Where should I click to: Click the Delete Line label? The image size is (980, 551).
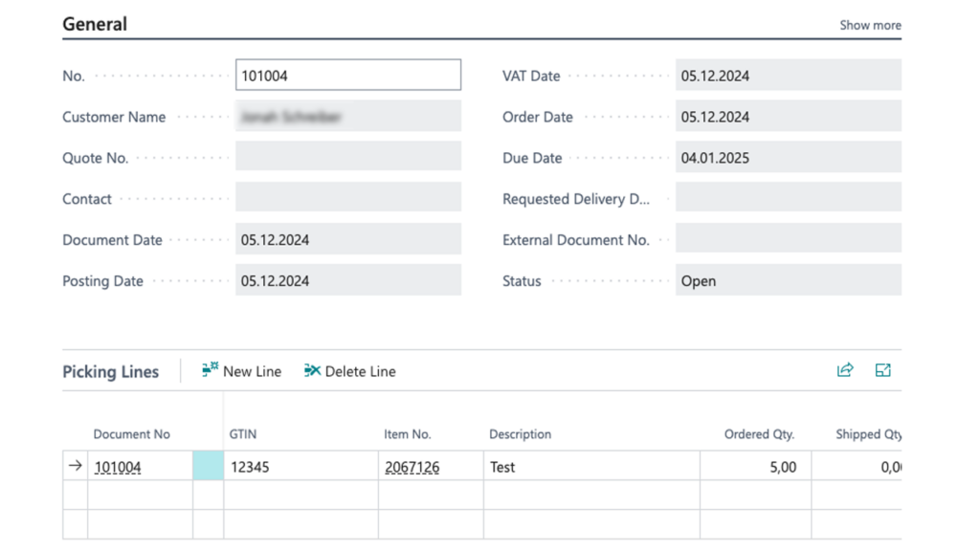point(360,371)
